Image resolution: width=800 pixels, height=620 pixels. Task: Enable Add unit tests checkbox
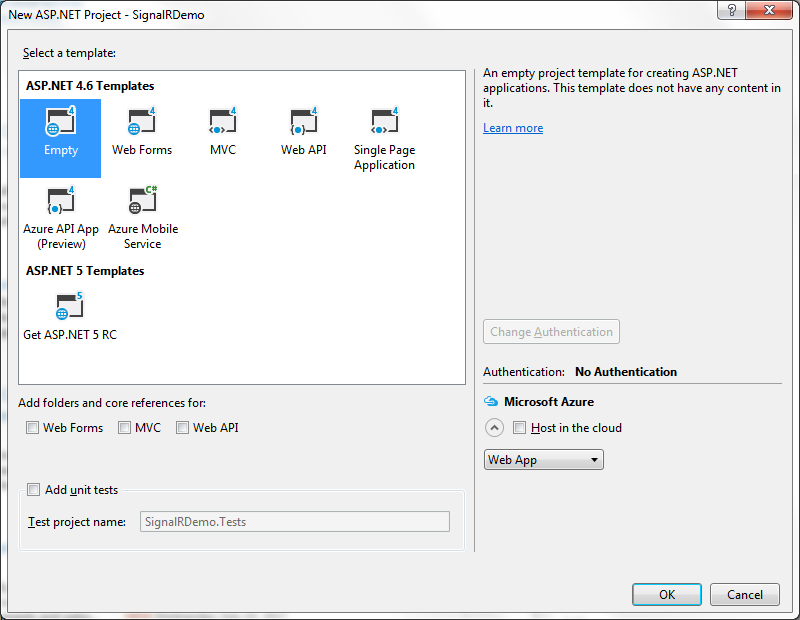tap(33, 490)
